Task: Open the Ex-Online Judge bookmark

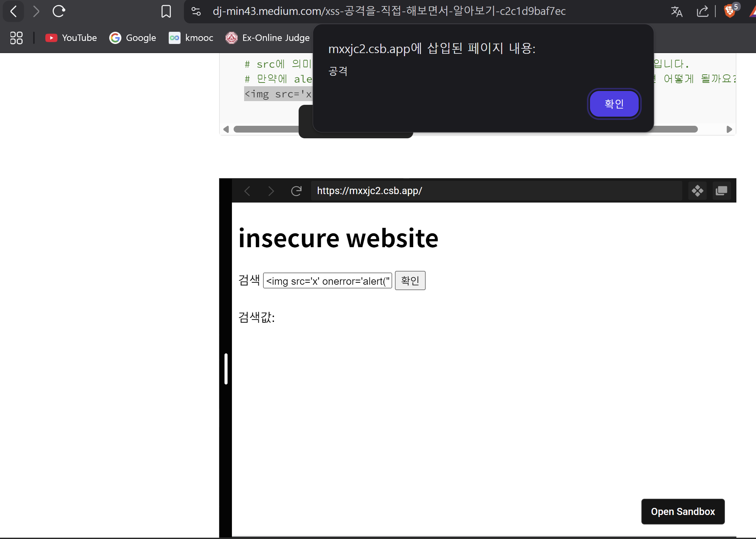Action: (267, 38)
